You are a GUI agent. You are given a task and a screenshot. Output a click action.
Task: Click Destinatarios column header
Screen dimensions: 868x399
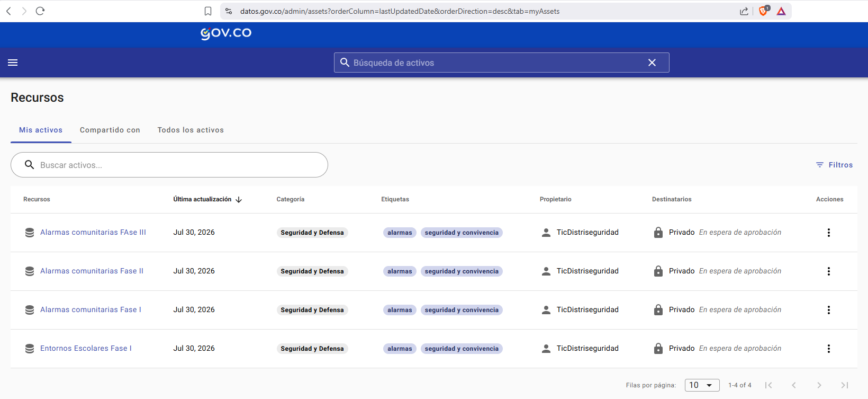click(672, 199)
